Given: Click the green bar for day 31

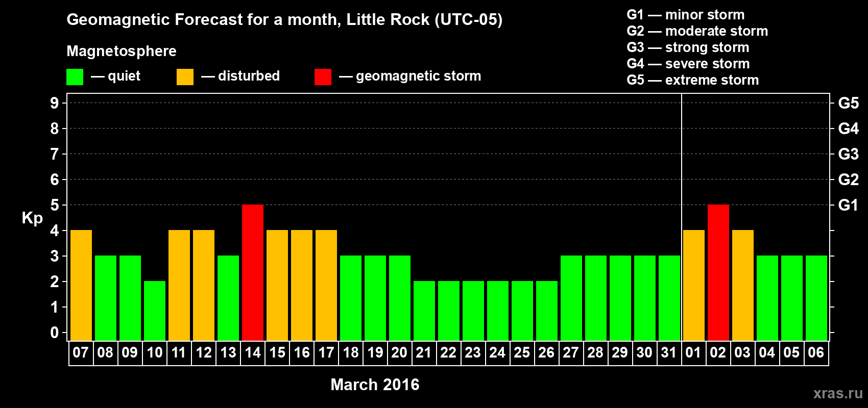Looking at the screenshot, I should [x=669, y=298].
